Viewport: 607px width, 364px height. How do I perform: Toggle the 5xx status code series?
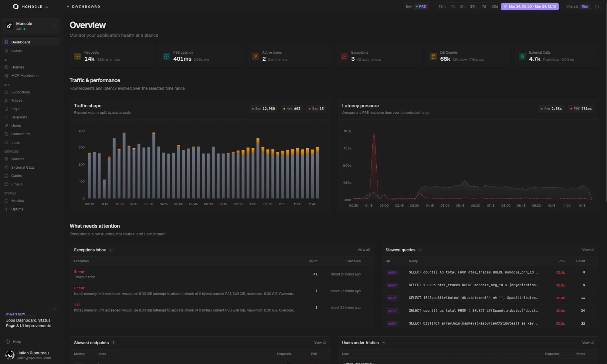pyautogui.click(x=316, y=109)
